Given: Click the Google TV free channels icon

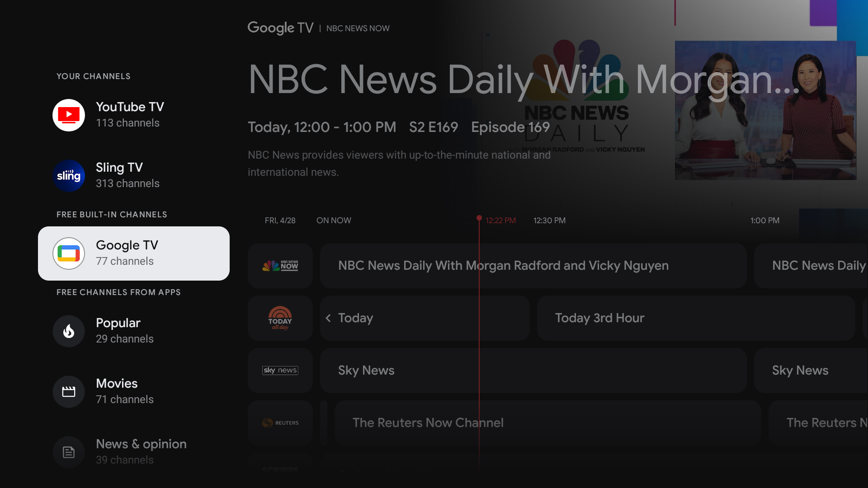Looking at the screenshot, I should click(69, 253).
